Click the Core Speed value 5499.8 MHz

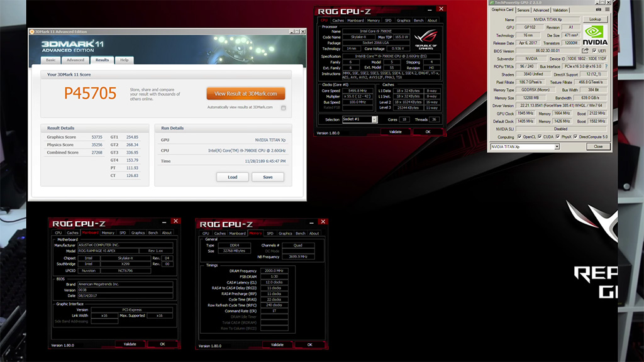pyautogui.click(x=357, y=90)
